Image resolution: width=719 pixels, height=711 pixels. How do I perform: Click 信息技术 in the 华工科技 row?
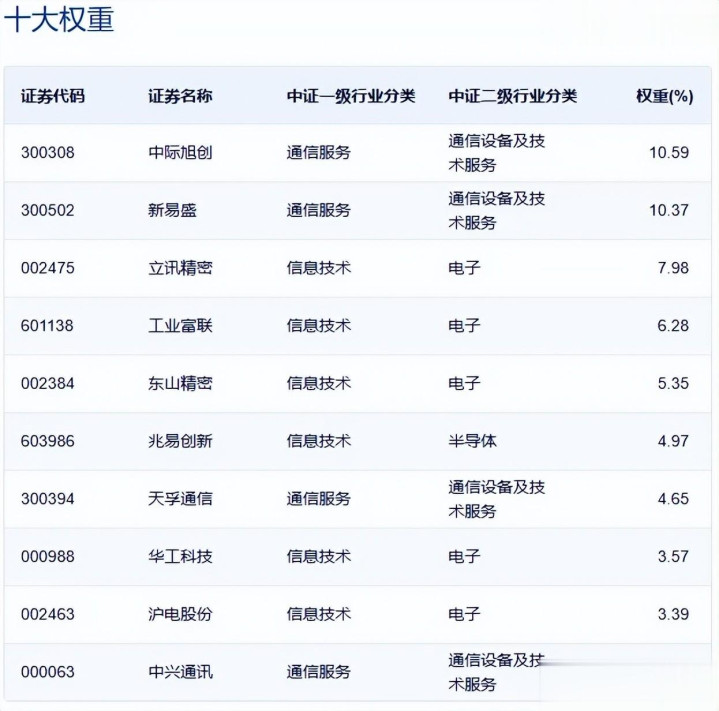pyautogui.click(x=319, y=557)
